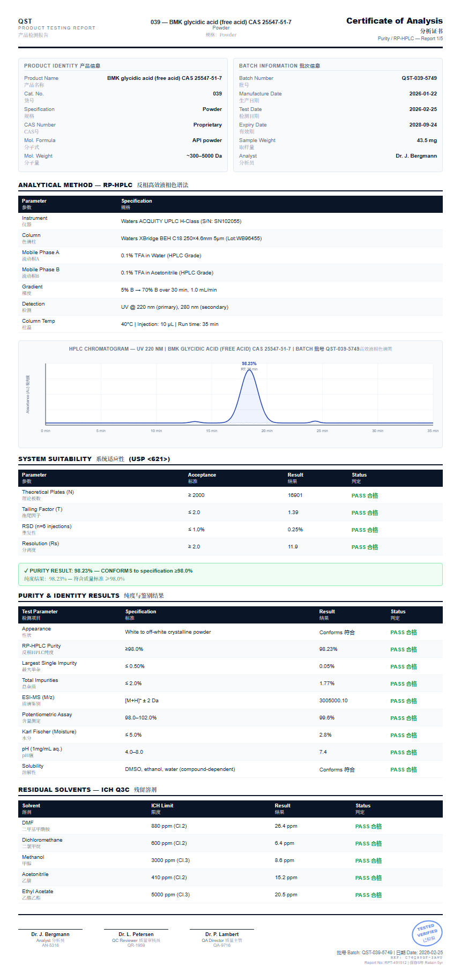The height and width of the screenshot is (980, 461).
Task: Select "Purity / RP-HPLC — Report 1/5" header line
Action: [x=410, y=39]
